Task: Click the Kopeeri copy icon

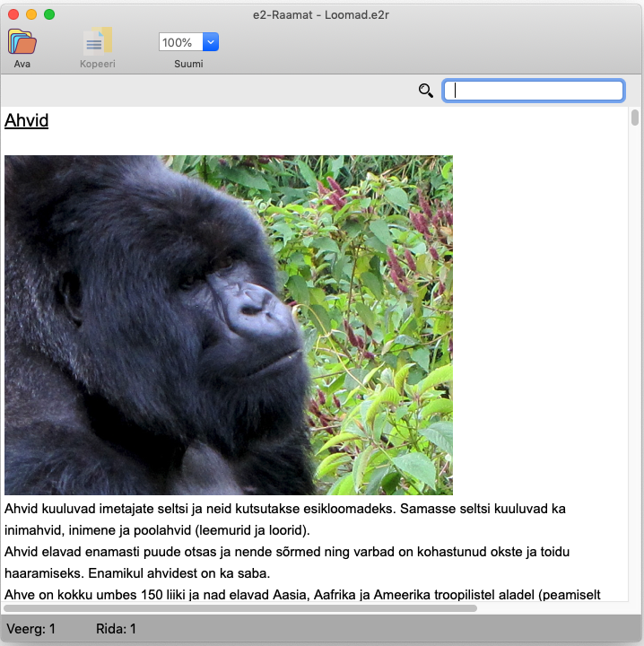Action: tap(97, 42)
